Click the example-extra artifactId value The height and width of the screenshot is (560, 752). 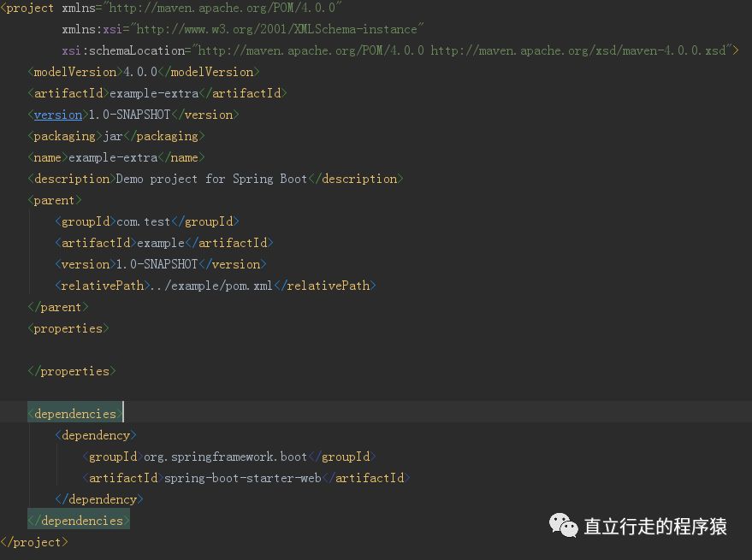[x=154, y=93]
